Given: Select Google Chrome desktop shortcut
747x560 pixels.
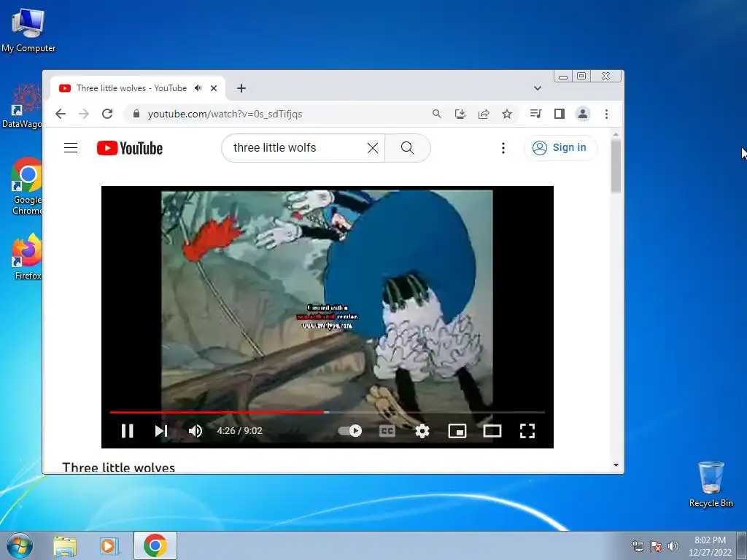Looking at the screenshot, I should pyautogui.click(x=27, y=186).
